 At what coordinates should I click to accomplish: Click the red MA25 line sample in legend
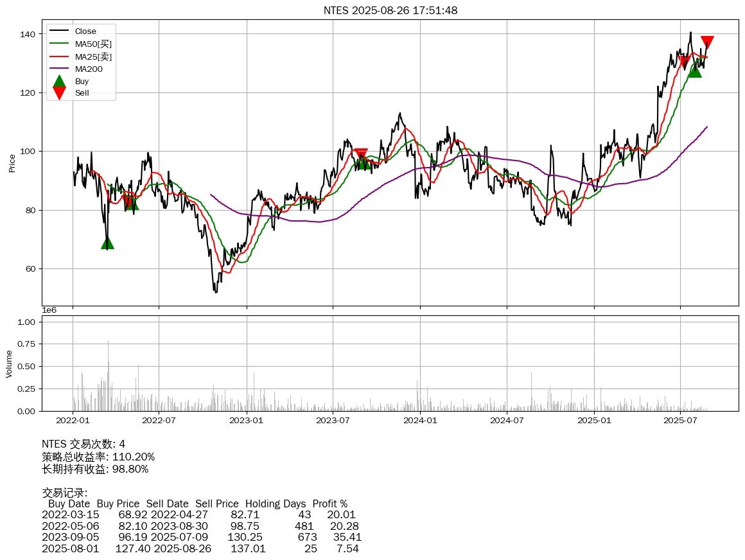click(59, 57)
